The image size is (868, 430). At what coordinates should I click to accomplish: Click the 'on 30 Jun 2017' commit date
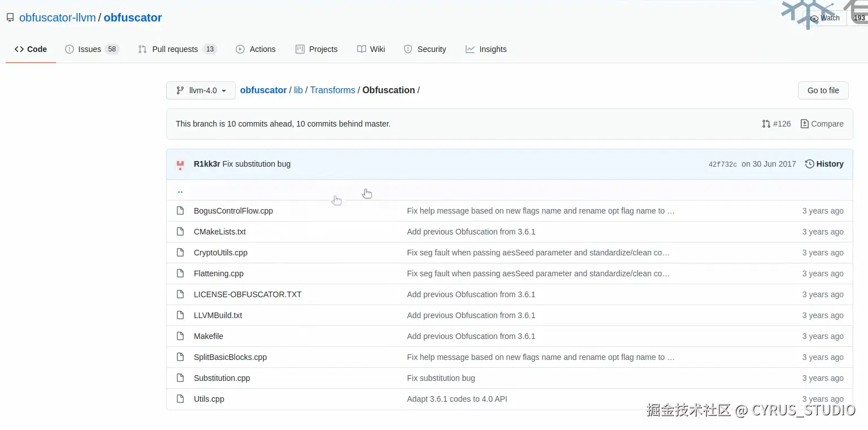769,164
